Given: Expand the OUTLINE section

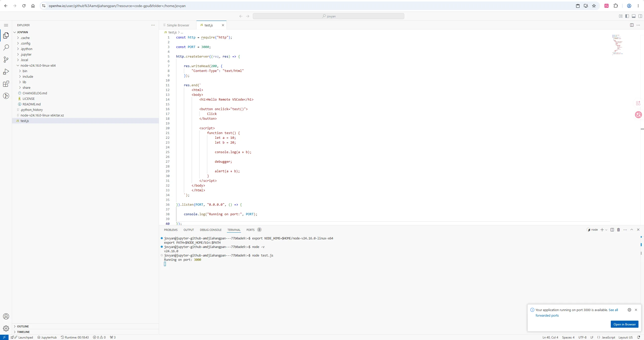Looking at the screenshot, I should pos(85,326).
